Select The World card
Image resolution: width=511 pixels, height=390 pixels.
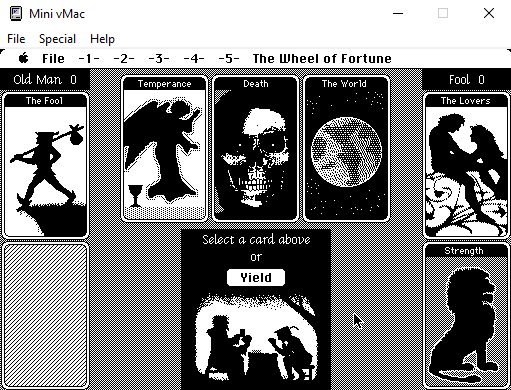tap(346, 149)
